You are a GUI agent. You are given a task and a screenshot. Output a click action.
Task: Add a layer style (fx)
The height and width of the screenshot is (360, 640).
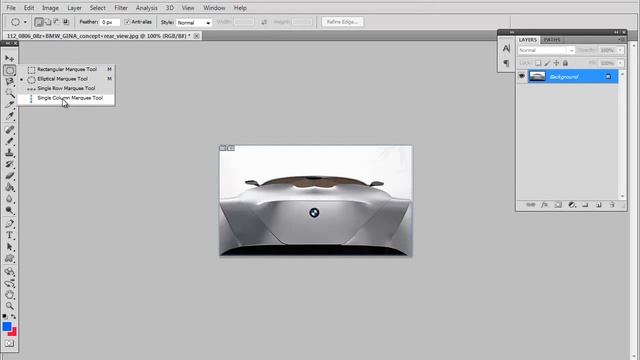(544, 205)
